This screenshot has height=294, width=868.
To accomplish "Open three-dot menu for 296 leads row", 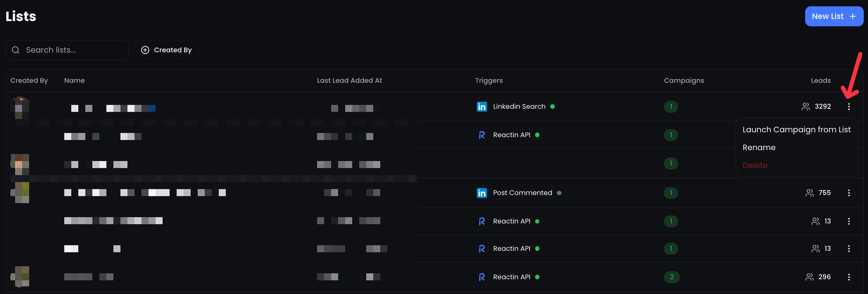I will [x=849, y=277].
